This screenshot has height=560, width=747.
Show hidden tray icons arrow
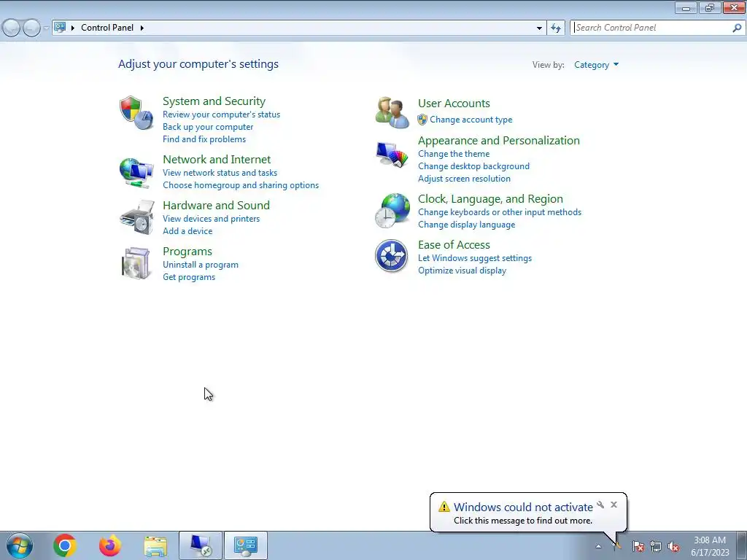(598, 546)
